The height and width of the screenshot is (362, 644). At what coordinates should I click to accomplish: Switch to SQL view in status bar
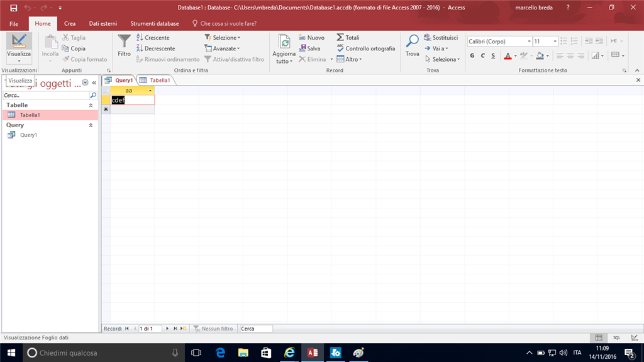click(x=616, y=337)
